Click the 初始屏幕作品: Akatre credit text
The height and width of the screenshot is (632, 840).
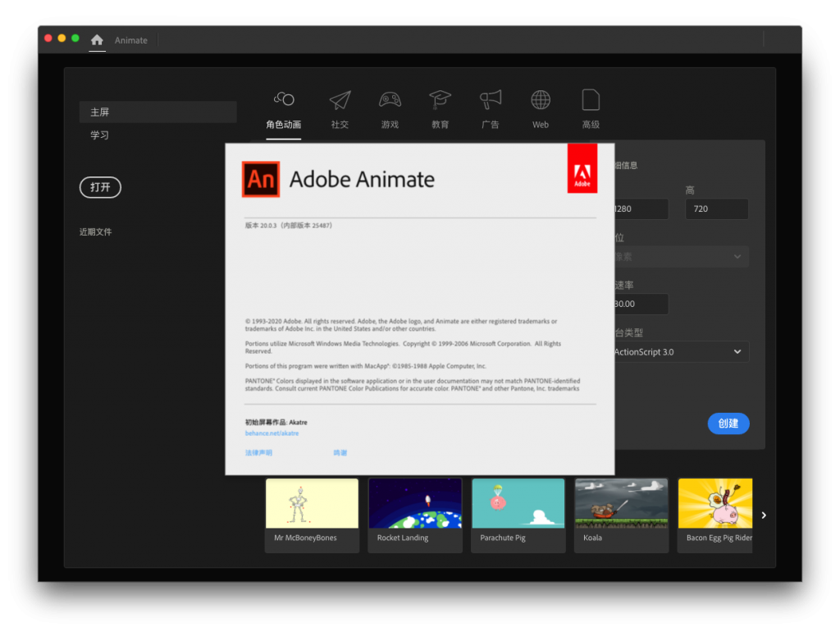(x=276, y=423)
